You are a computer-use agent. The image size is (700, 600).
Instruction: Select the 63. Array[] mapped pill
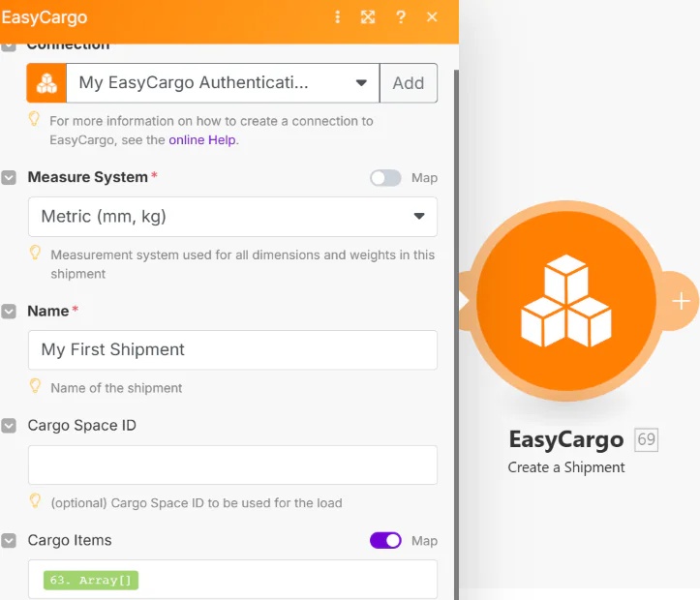(x=91, y=580)
